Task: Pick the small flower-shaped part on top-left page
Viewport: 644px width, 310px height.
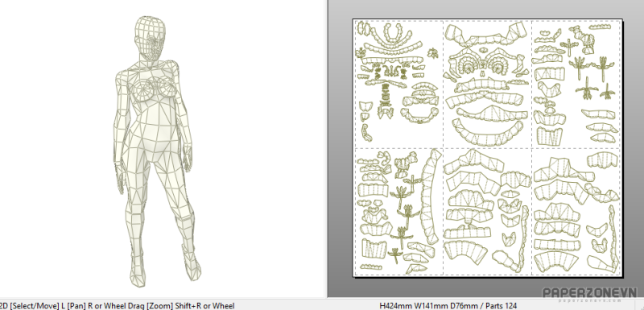Action: 361,53
